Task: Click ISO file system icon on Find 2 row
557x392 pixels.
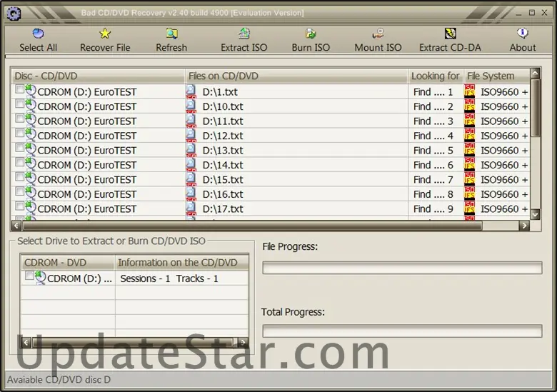Action: pos(469,106)
